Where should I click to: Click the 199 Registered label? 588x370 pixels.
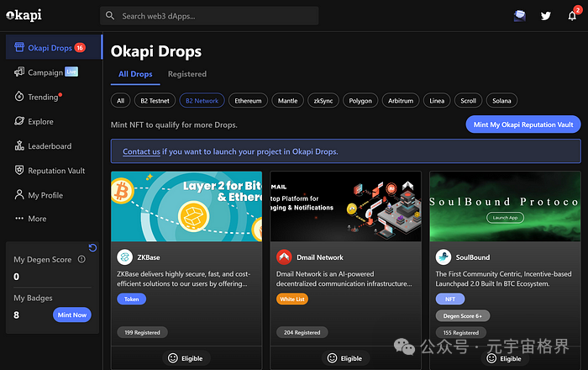(x=142, y=332)
